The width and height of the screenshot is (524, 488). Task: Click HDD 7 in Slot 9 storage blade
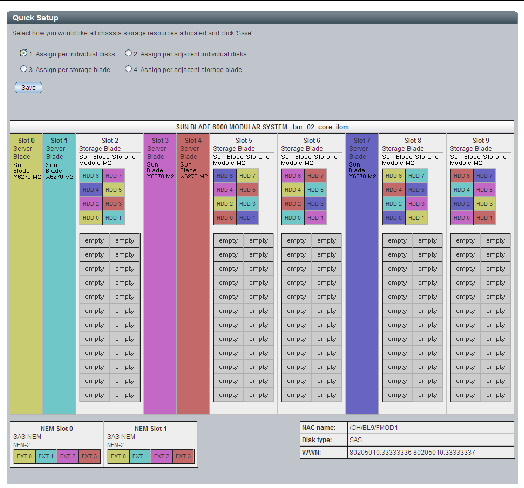click(485, 176)
